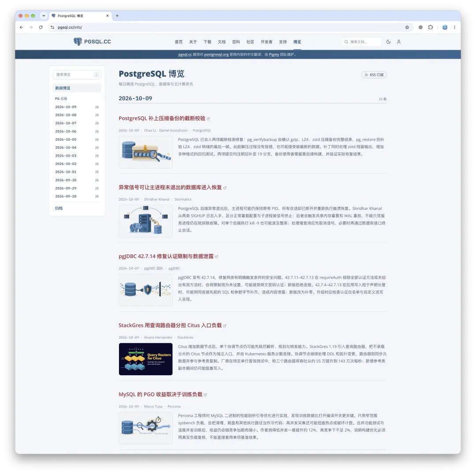Select sidebar date 2026-10-03
This screenshot has width=476, height=474.
pos(77,156)
